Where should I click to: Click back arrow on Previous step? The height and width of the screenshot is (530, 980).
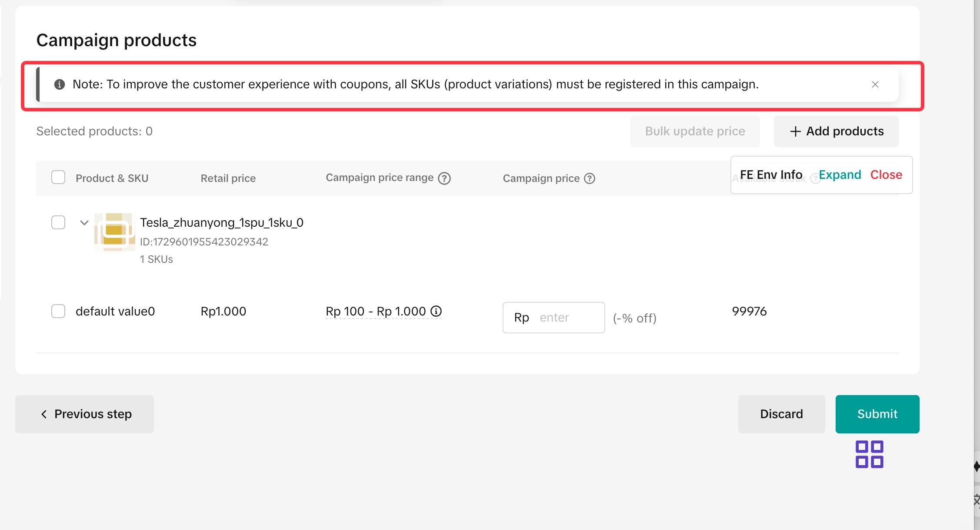[44, 414]
